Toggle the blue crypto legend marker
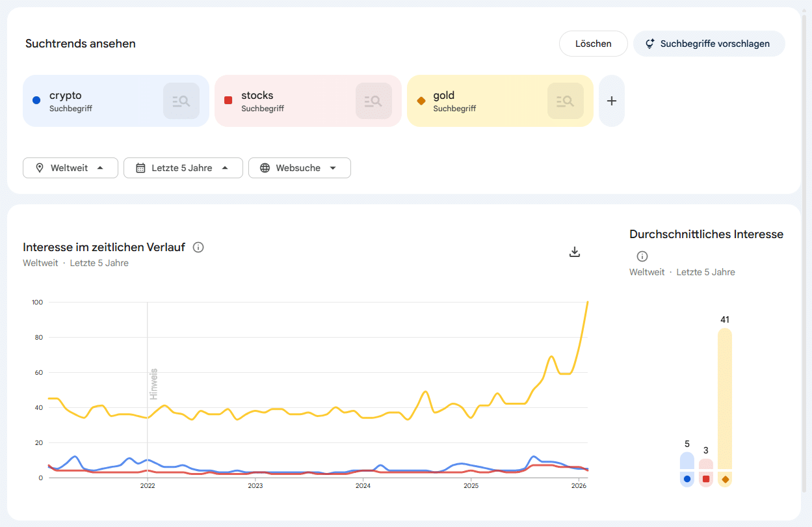Image resolution: width=812 pixels, height=527 pixels. pos(687,479)
